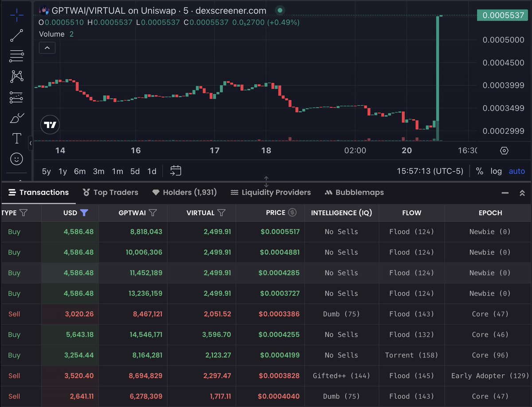Set chart range to 5d
This screenshot has height=407, width=532.
(x=135, y=171)
